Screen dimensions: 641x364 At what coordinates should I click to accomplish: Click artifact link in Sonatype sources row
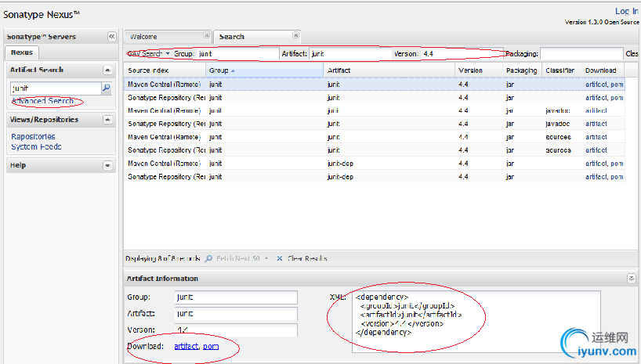click(x=596, y=150)
